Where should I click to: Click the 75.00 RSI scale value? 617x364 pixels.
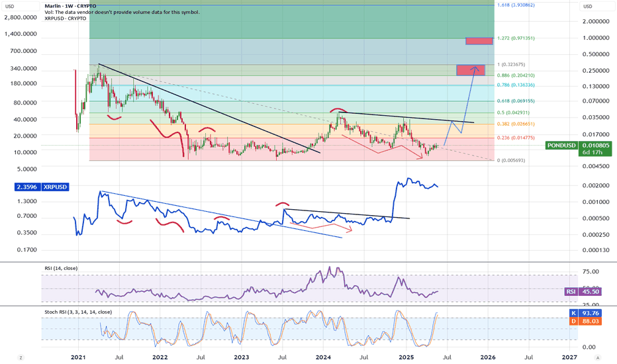[591, 272]
